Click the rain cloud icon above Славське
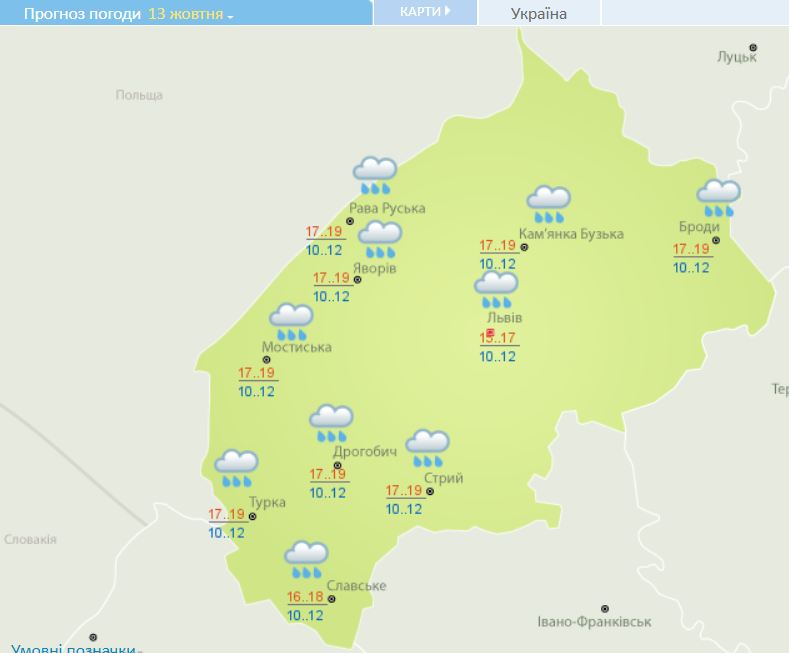This screenshot has width=789, height=653. (x=306, y=559)
